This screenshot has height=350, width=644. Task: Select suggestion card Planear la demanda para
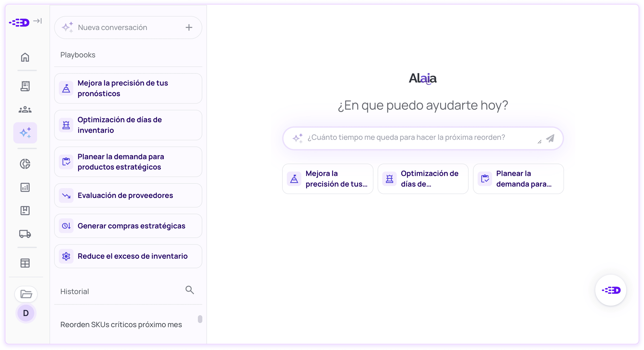(518, 179)
